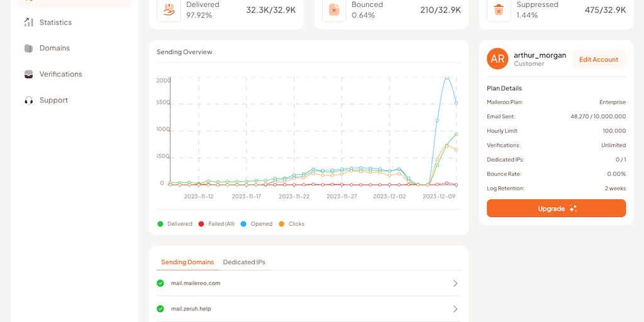Click the Statistics bar chart icon

click(28, 23)
